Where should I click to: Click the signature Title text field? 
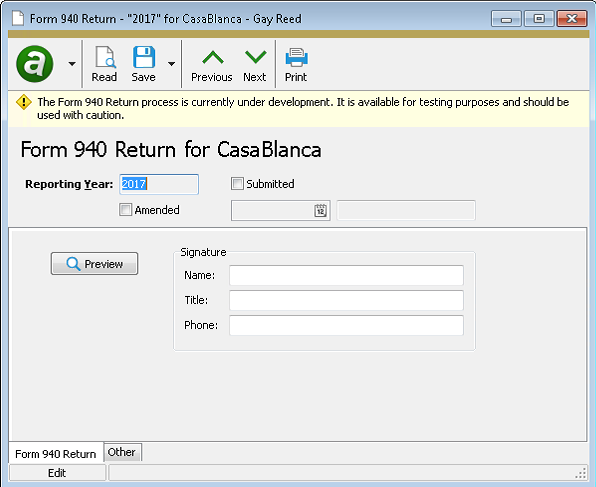pyautogui.click(x=346, y=300)
